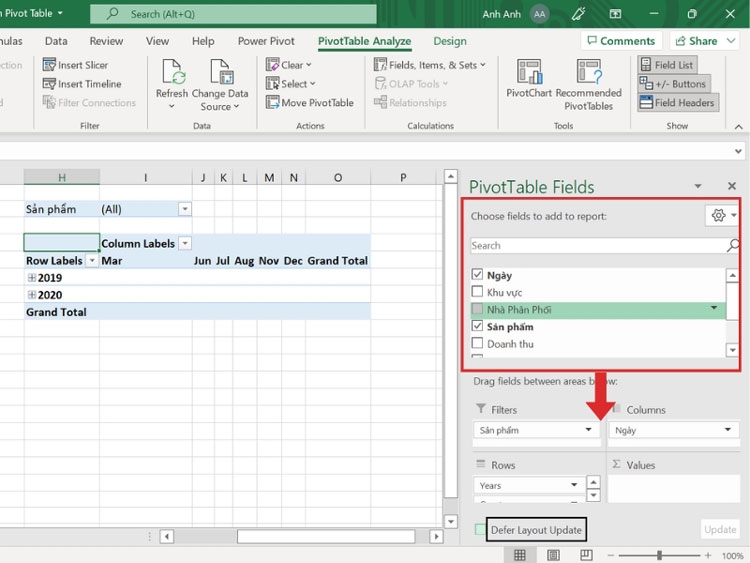750x563 pixels.
Task: Click the Insert Timeline button
Action: 82,84
